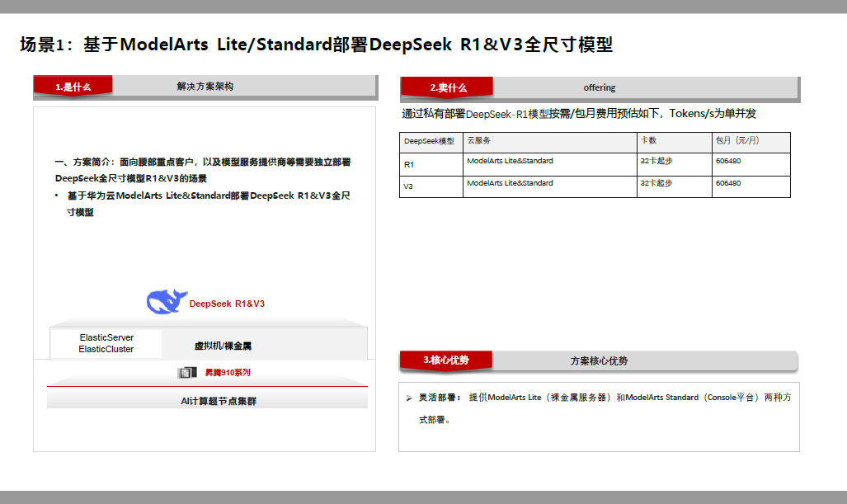Click the slide title 场景1 heading
The image size is (847, 504).
click(317, 45)
